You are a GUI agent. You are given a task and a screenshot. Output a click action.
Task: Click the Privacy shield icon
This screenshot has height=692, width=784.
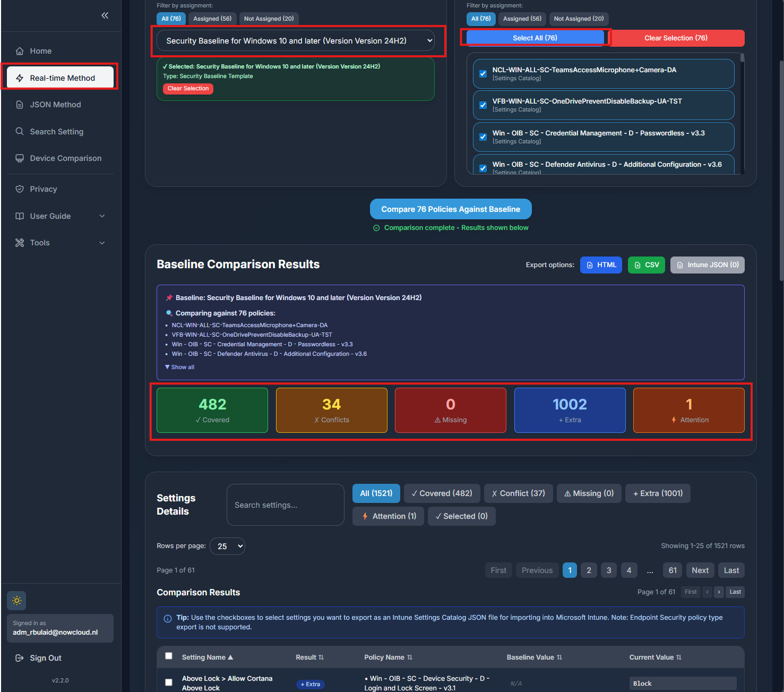click(x=20, y=189)
